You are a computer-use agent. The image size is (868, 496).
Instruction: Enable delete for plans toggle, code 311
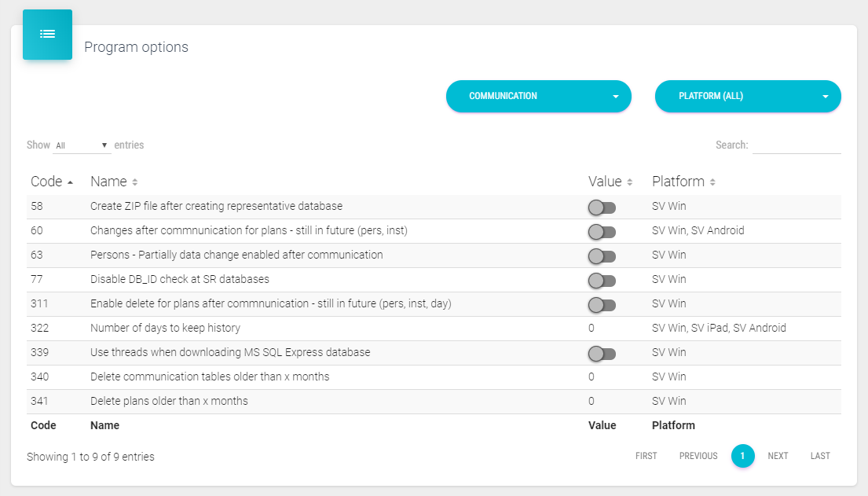pos(602,305)
